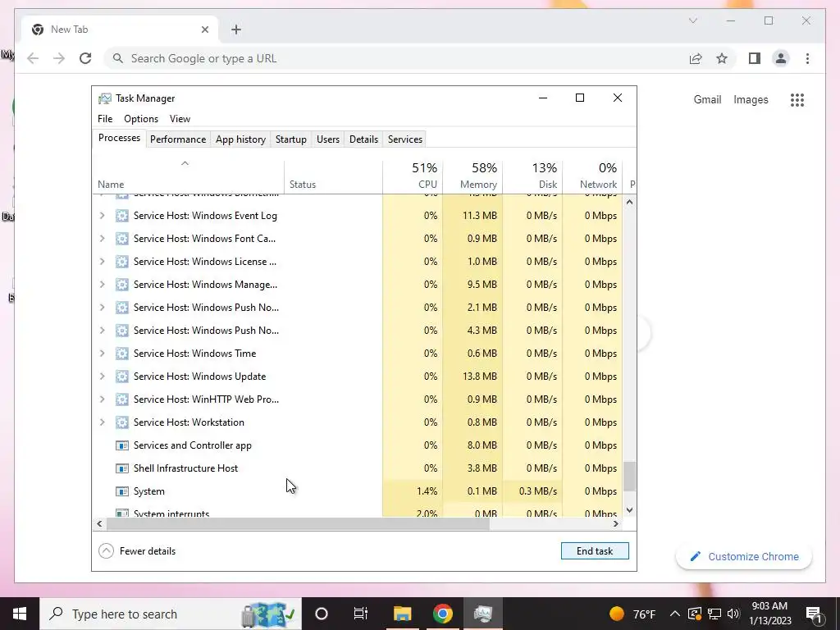The width and height of the screenshot is (840, 630).
Task: Expand Service Host: WinHTTP Web Proxy row
Action: pyautogui.click(x=102, y=399)
